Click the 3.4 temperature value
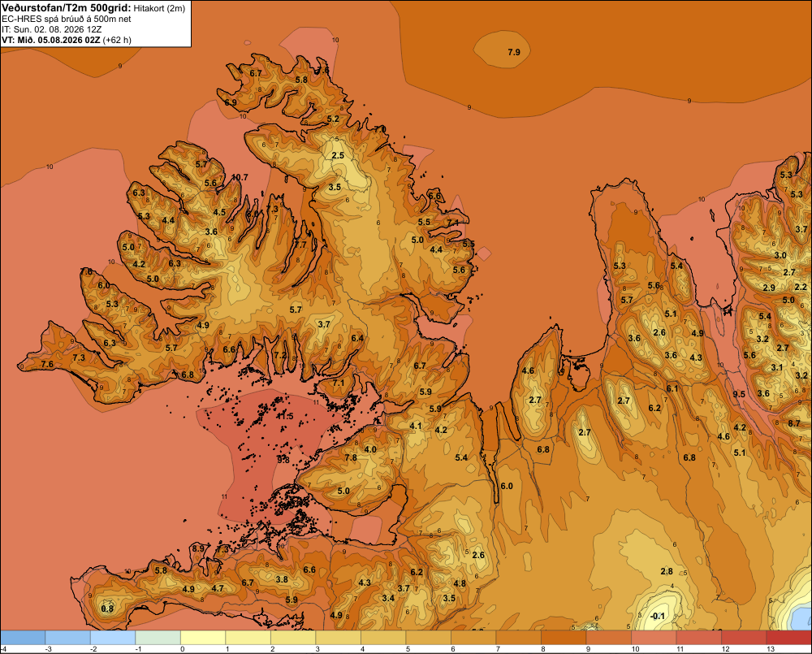 pos(388,598)
